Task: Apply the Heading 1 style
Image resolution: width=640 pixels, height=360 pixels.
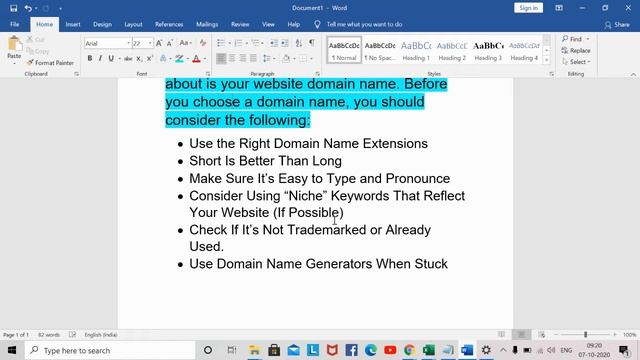Action: 416,51
